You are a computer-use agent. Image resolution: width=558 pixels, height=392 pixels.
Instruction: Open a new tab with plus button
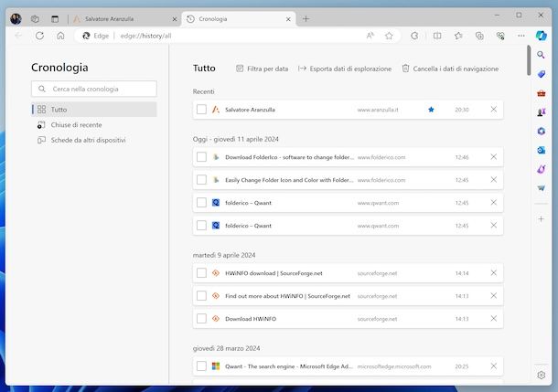pos(306,19)
